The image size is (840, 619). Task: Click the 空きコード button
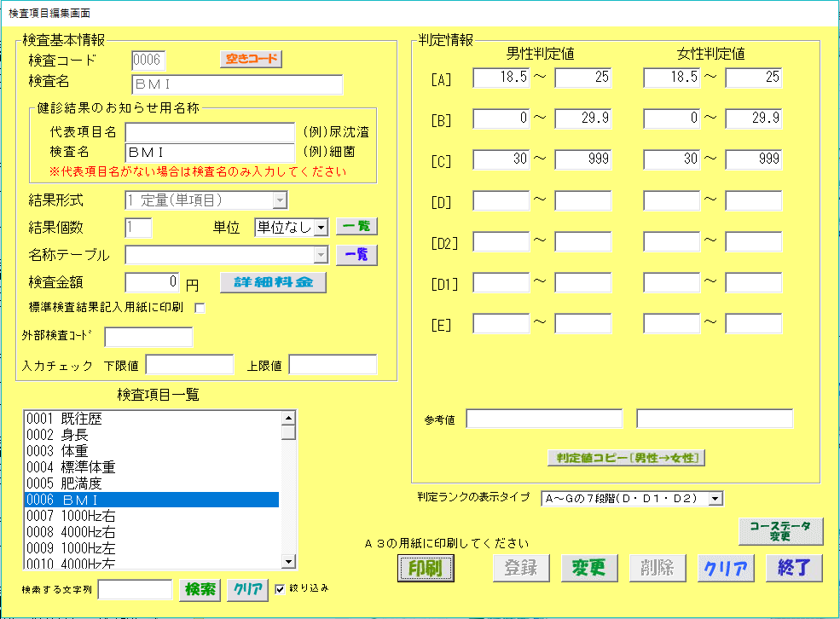(252, 59)
